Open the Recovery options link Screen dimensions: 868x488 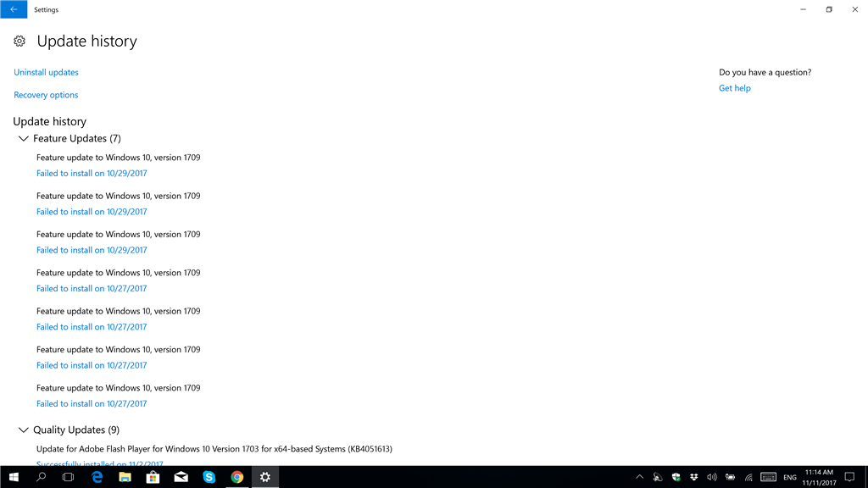click(x=46, y=95)
